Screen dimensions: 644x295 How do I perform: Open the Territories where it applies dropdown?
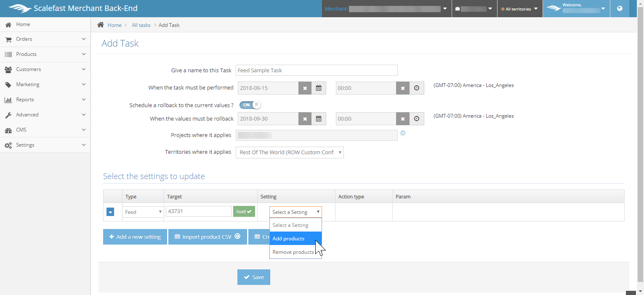point(290,153)
